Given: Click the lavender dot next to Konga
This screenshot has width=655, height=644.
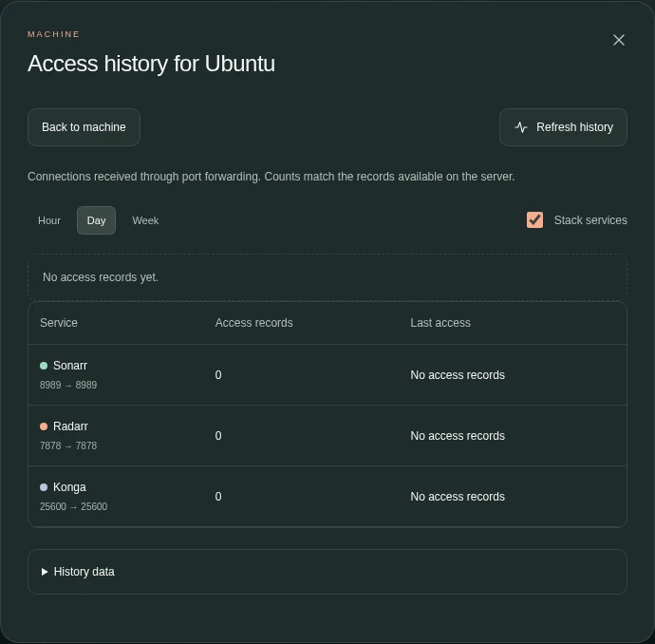Looking at the screenshot, I should tap(44, 487).
